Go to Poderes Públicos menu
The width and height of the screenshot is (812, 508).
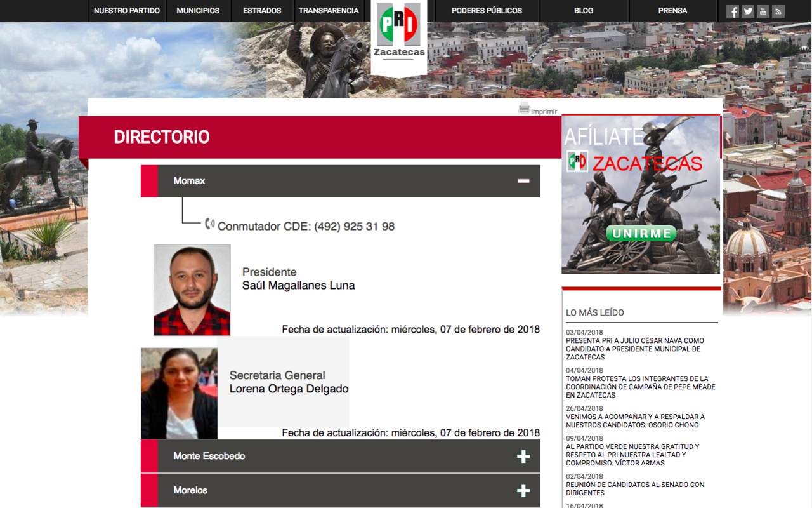487,11
